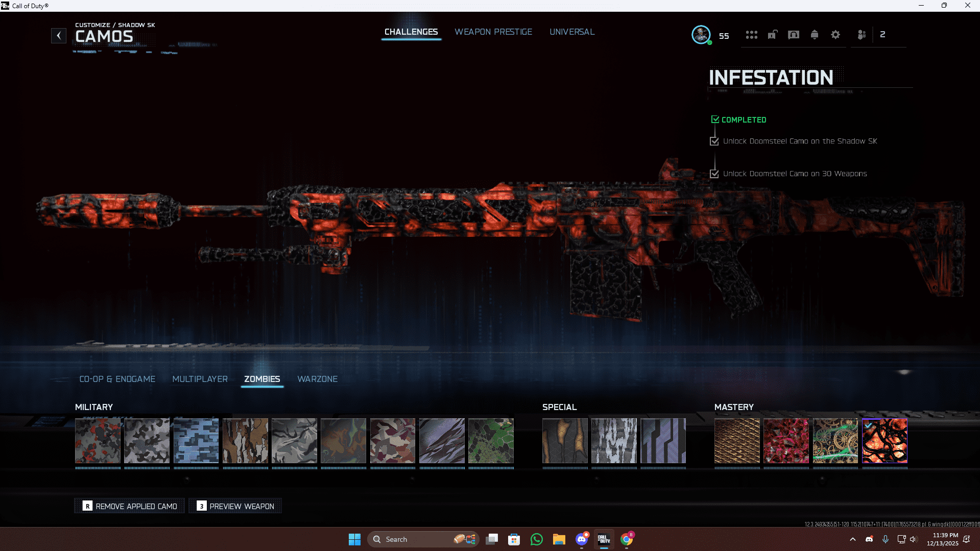Screen dimensions: 980x551
Task: Click checkbox for Doomsteel on Shadow SK
Action: click(x=714, y=141)
